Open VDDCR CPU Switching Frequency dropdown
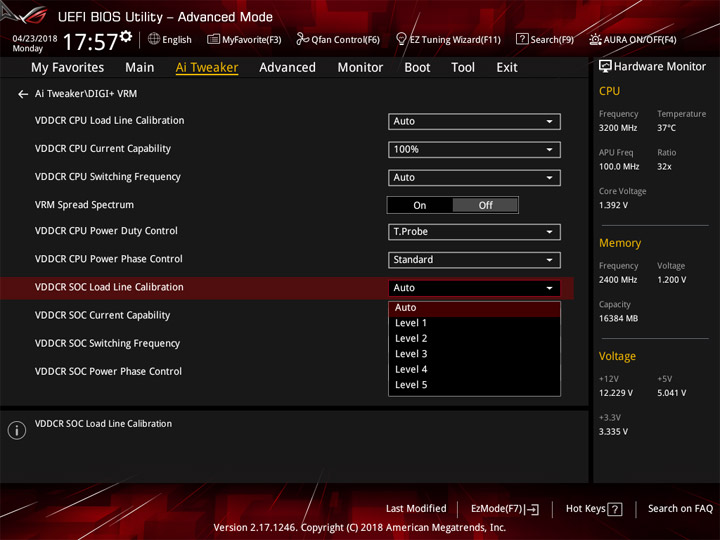720x540 pixels. (x=474, y=177)
